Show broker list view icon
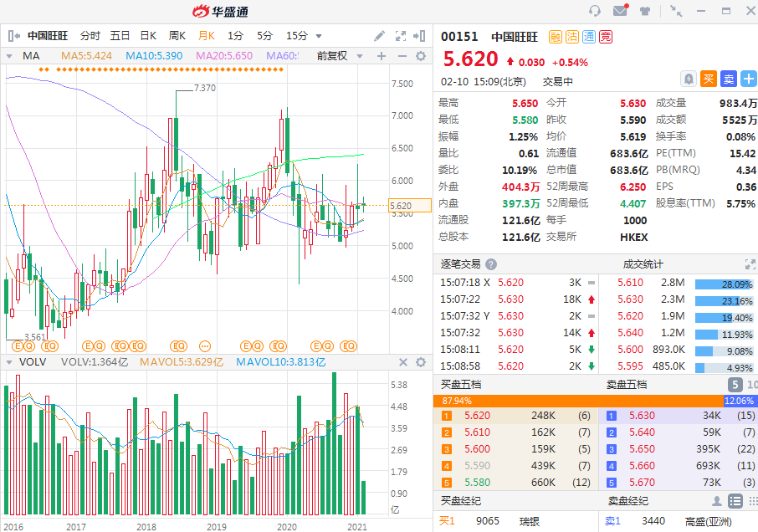This screenshot has height=532, width=758. [735, 501]
